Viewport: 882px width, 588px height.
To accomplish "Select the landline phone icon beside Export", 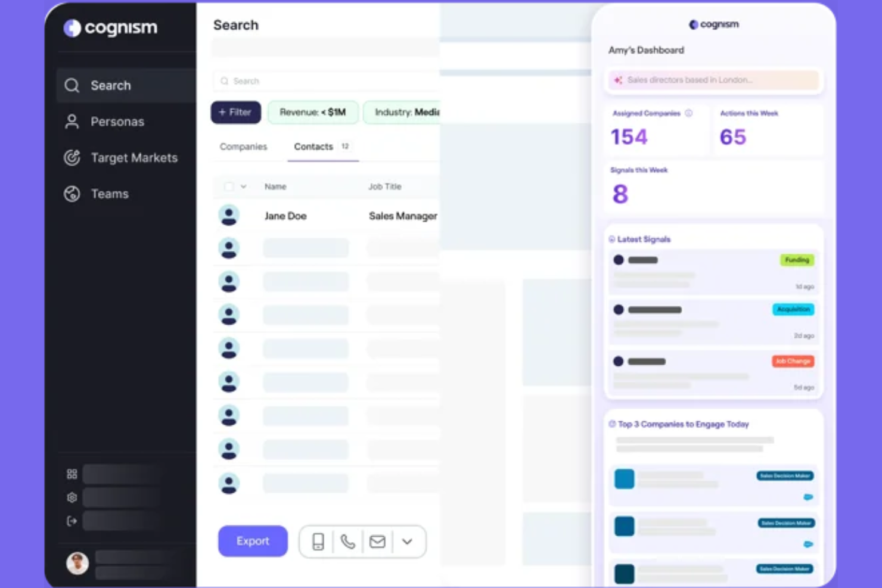I will tap(348, 542).
